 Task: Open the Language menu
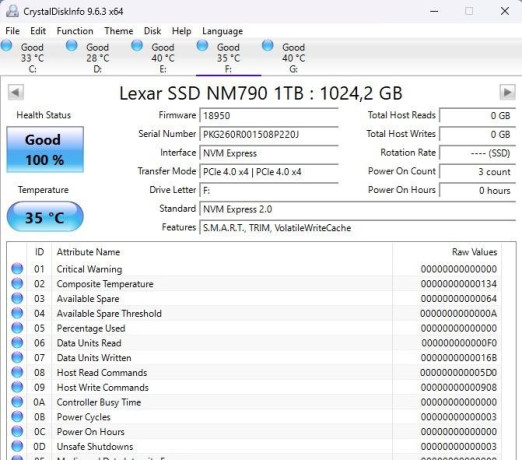pos(222,31)
